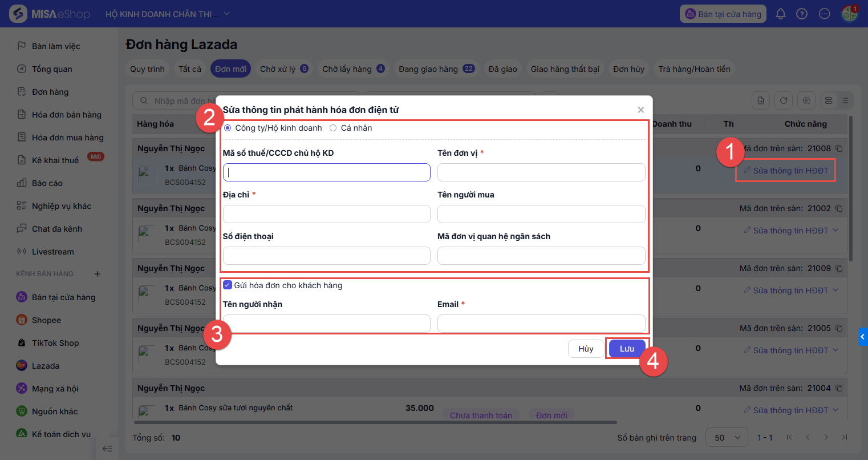The height and width of the screenshot is (460, 868).
Task: Click the horizontal scrollbar under the order table
Action: click(x=375, y=422)
